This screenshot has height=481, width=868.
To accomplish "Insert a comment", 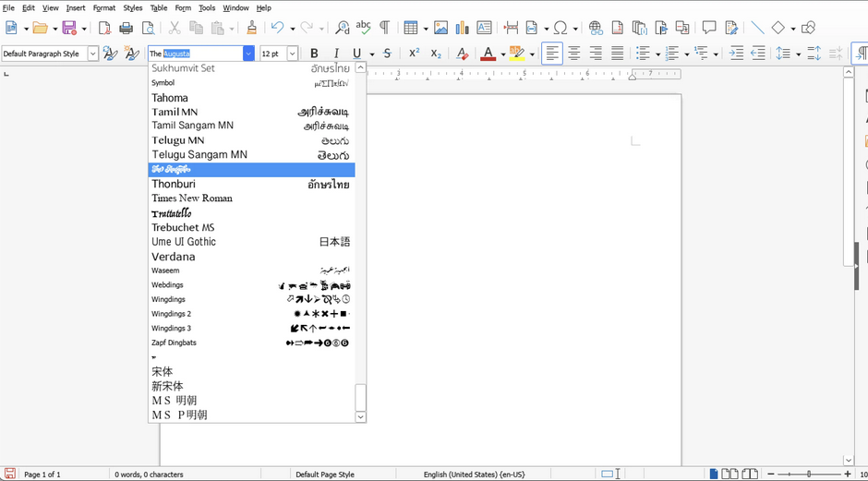I will [709, 28].
